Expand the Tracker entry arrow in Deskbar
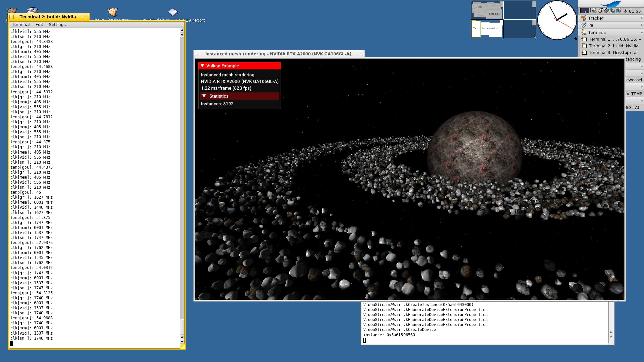The image size is (644, 362). [x=641, y=18]
